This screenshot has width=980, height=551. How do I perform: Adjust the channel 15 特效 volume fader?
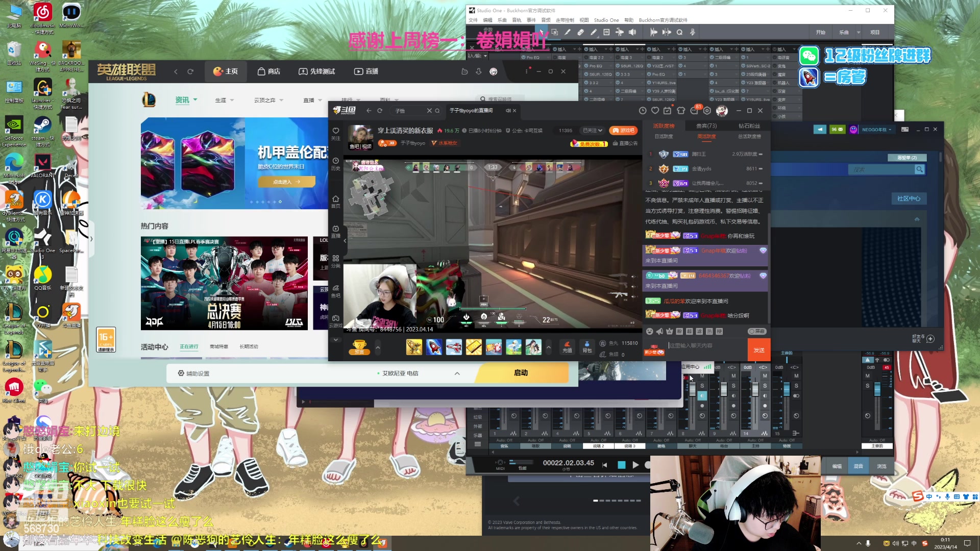pos(787,390)
